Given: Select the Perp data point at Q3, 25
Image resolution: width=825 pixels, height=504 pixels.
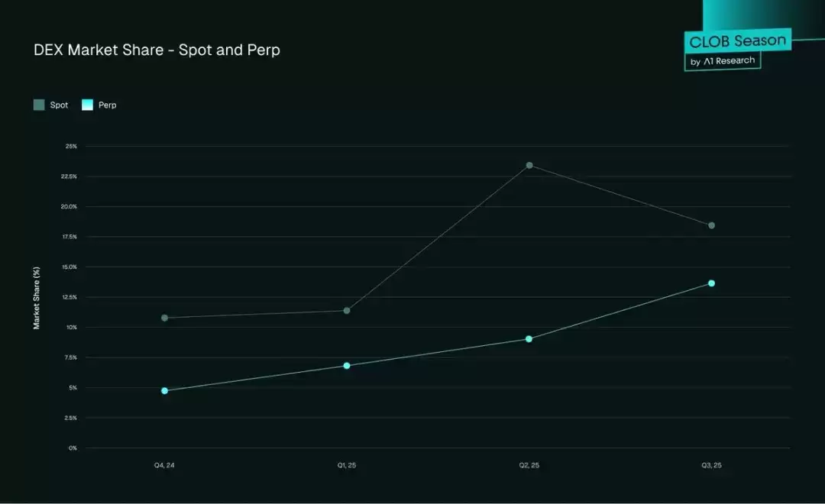Looking at the screenshot, I should tap(711, 283).
